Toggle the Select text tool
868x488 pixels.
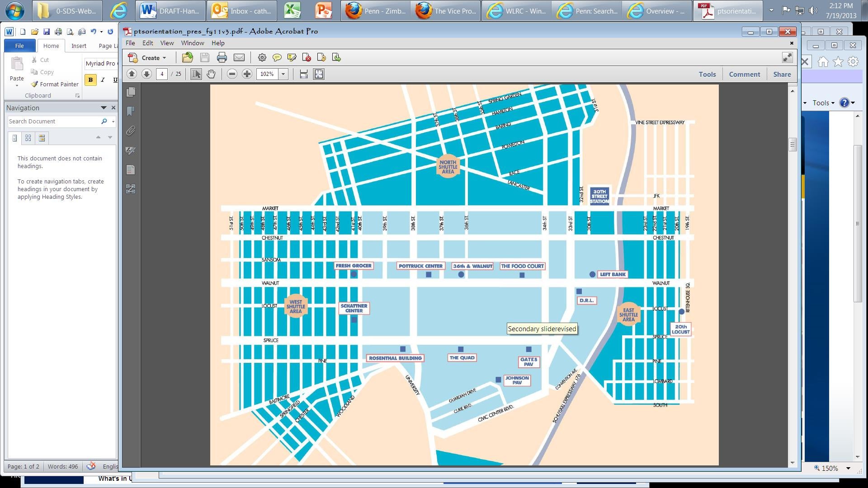coord(196,74)
